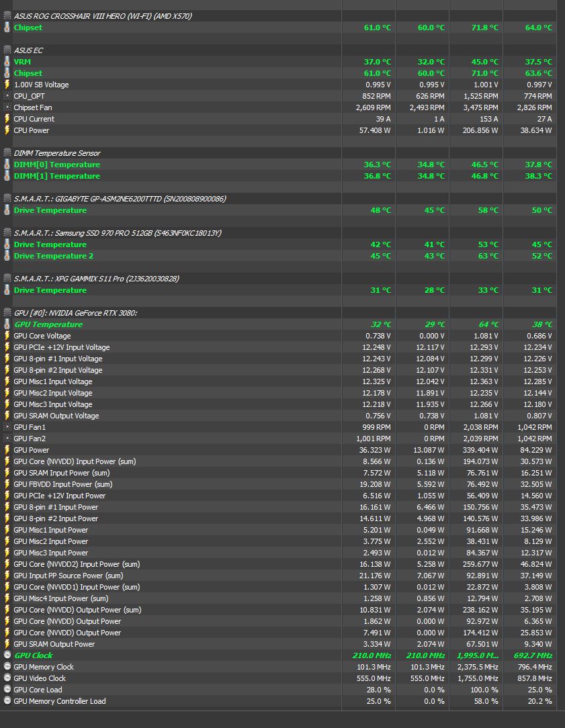
Task: Click the gauge icon beside GPU Core Load
Action: click(7, 690)
